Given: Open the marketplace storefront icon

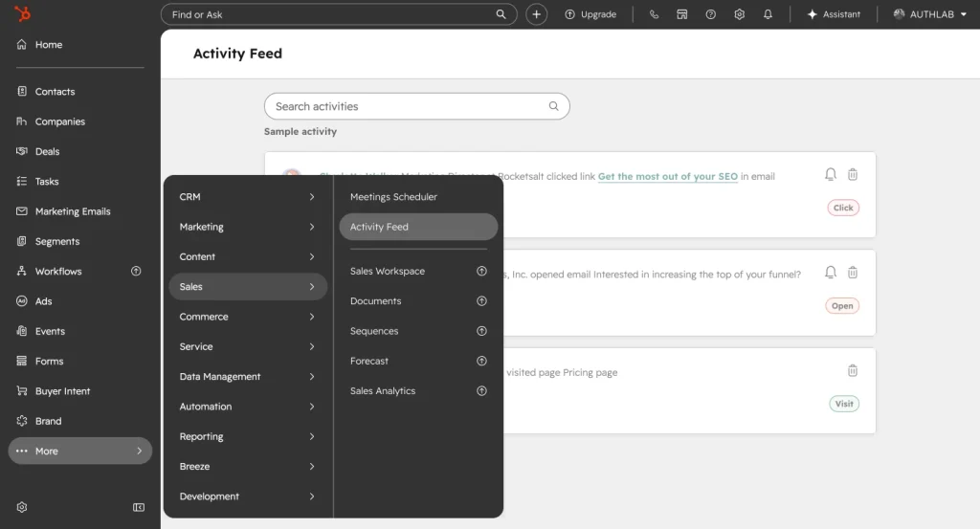Looking at the screenshot, I should [x=681, y=14].
